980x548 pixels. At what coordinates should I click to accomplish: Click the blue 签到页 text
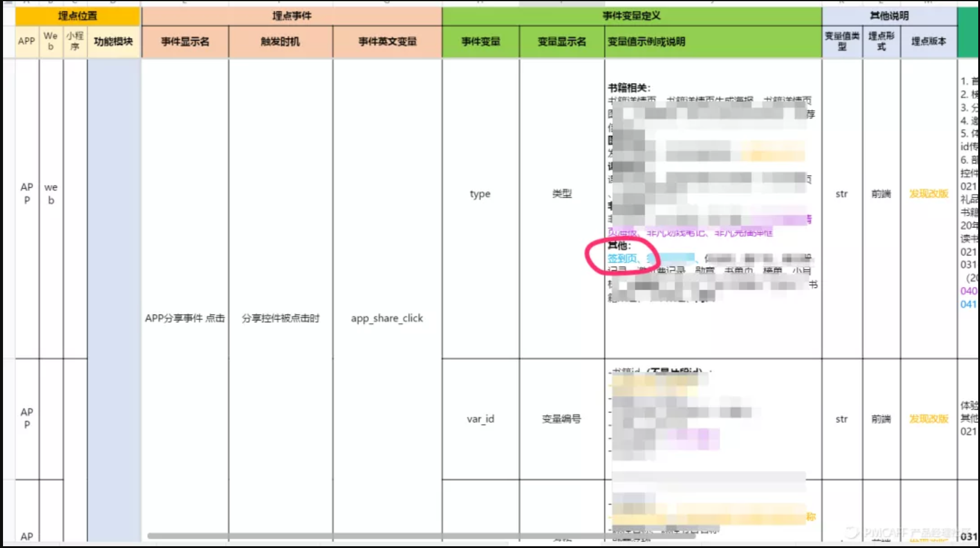coord(622,258)
